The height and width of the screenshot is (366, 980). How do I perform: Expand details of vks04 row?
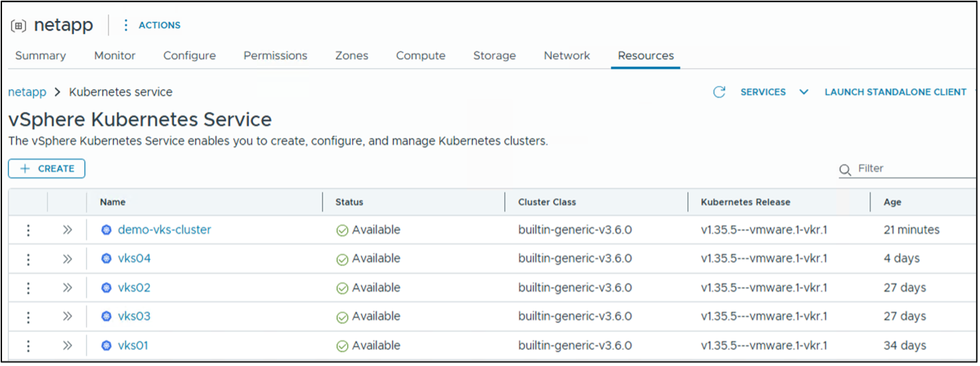click(67, 259)
